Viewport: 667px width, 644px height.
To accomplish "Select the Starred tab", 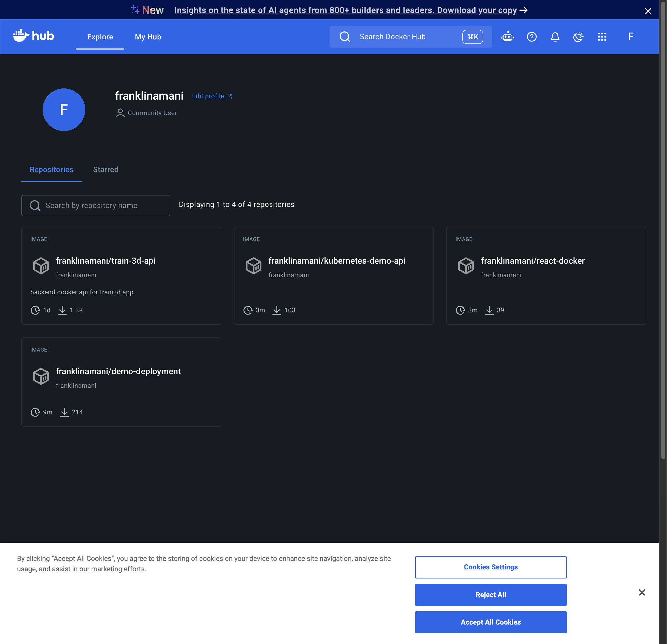I will [105, 170].
